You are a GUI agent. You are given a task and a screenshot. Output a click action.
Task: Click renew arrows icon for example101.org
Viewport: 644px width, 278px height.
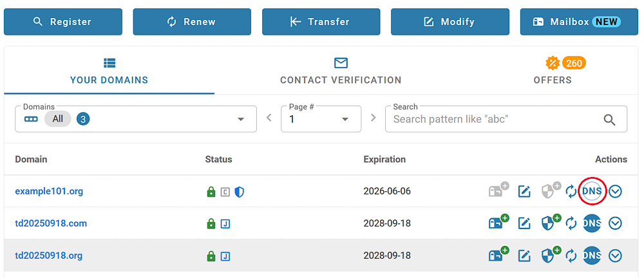(571, 191)
